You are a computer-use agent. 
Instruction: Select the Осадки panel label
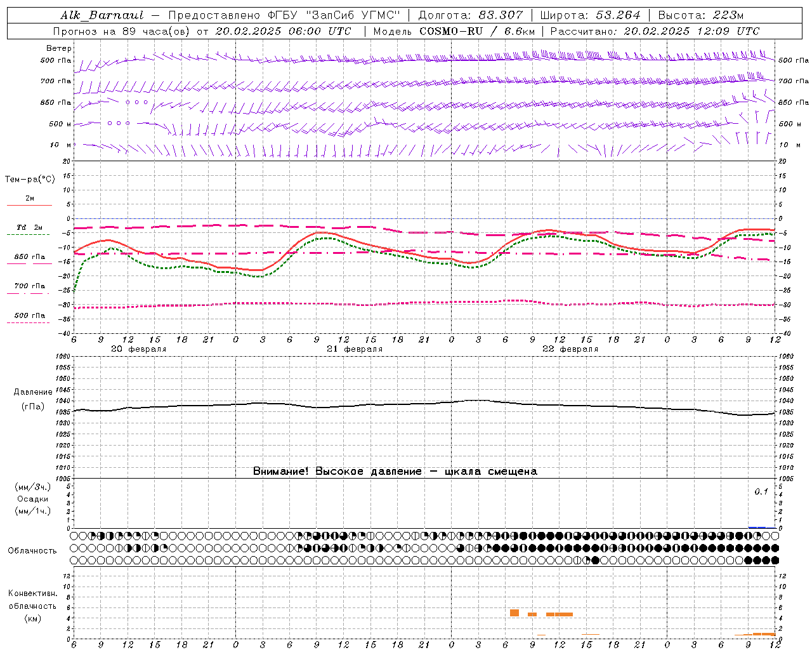click(33, 499)
